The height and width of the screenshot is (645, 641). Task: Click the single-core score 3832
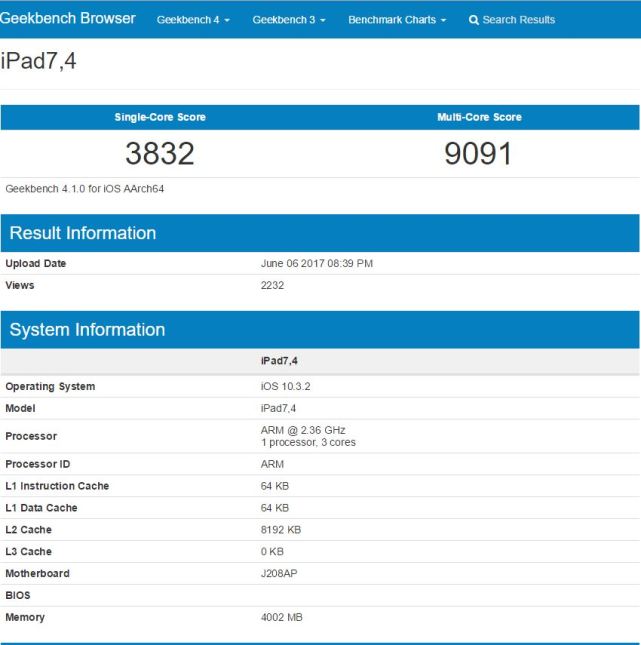point(160,153)
